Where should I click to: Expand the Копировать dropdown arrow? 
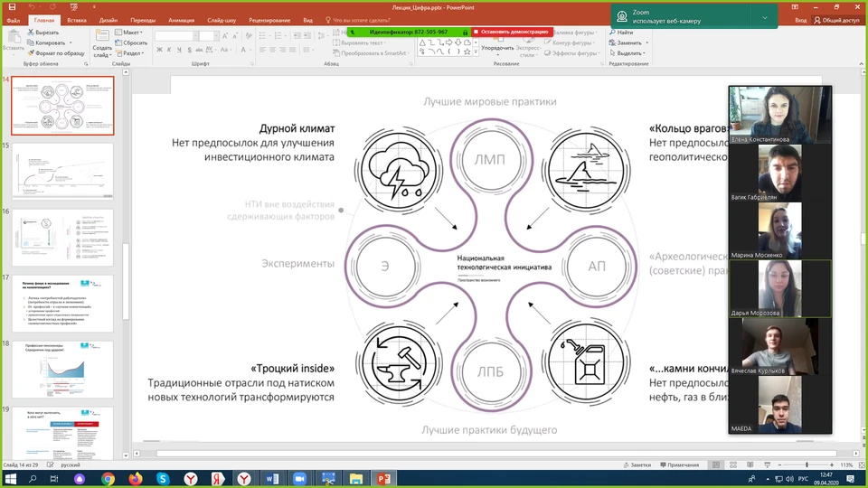tap(71, 42)
